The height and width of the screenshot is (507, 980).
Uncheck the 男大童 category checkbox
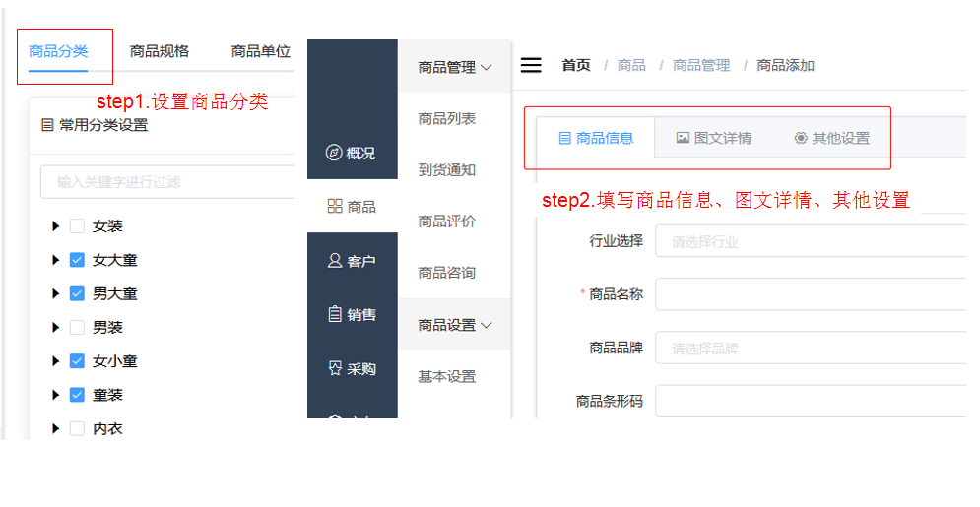point(77,293)
